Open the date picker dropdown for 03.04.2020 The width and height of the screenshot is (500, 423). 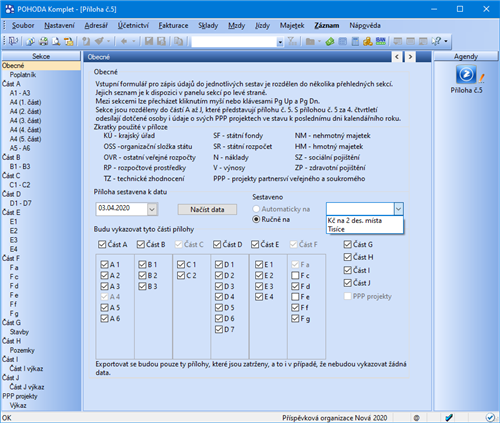click(152, 209)
